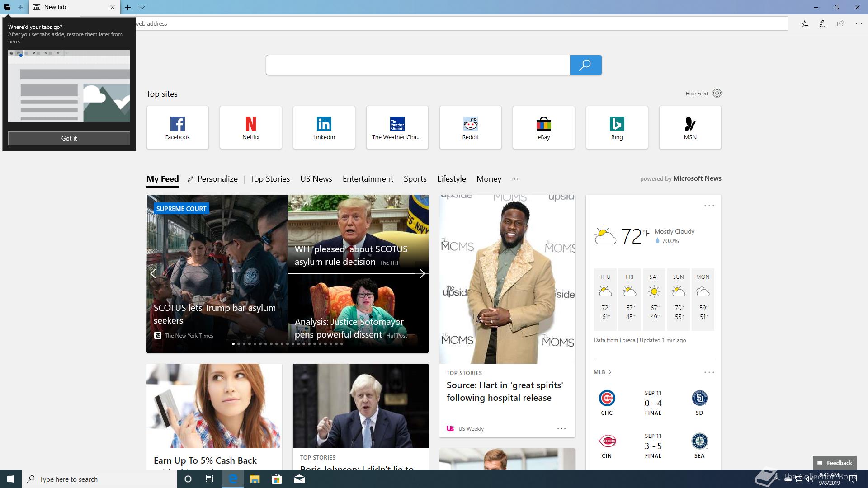Open SCOTUS lets Trump bar asylum story
The height and width of the screenshot is (488, 868).
click(x=217, y=274)
